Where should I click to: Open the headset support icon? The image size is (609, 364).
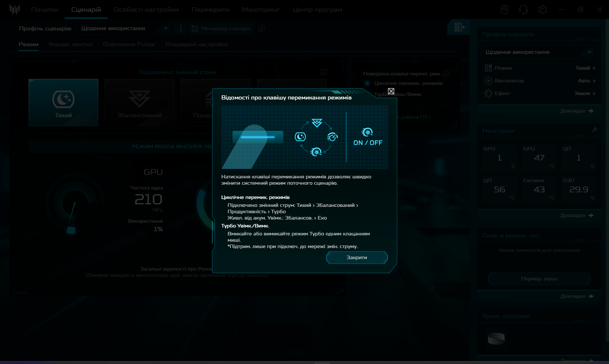(x=523, y=10)
